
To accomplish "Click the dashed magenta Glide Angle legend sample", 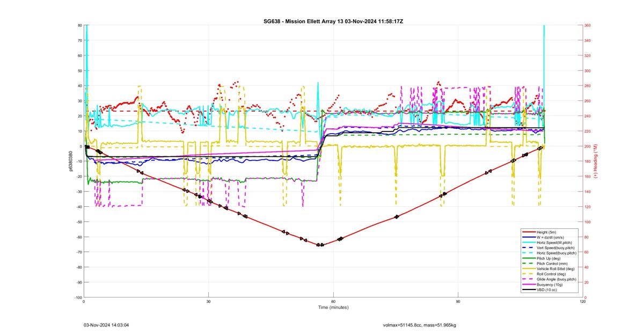I will (x=529, y=279).
